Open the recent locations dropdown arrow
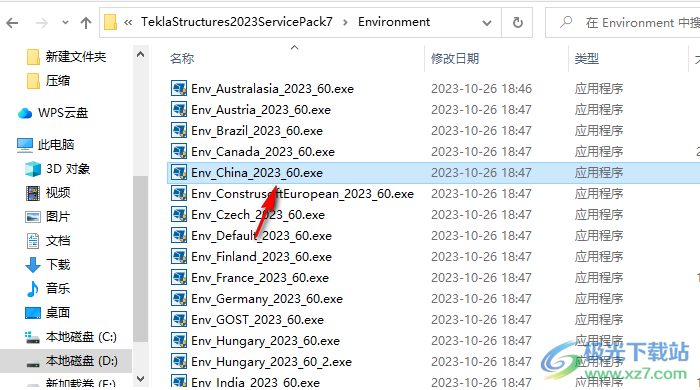This screenshot has height=390, width=700. [65, 23]
